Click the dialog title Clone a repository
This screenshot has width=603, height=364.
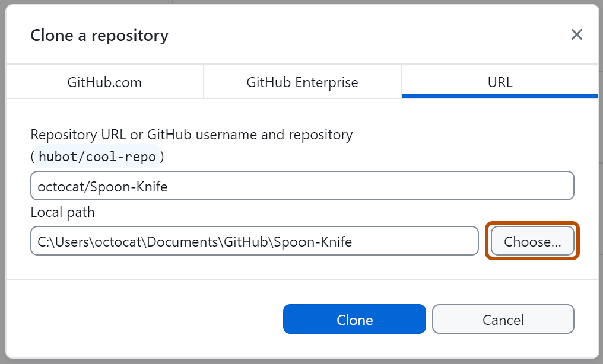(x=99, y=35)
